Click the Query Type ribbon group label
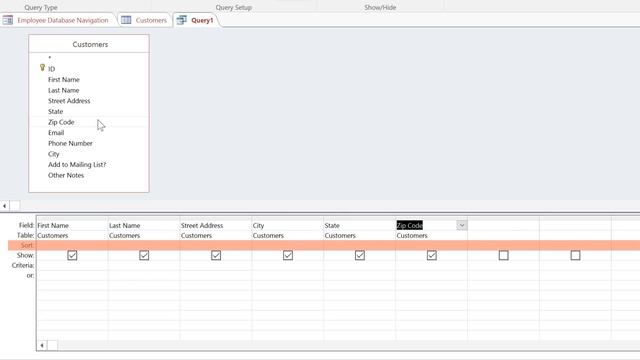 click(x=41, y=7)
